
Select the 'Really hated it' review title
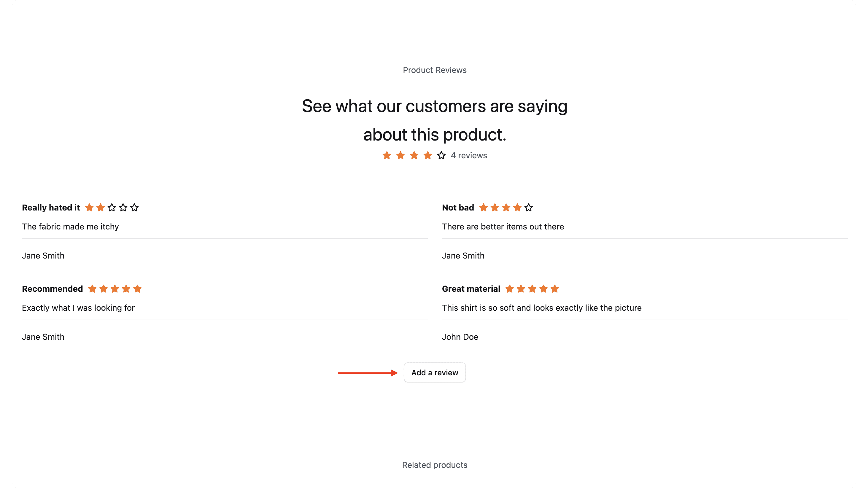tap(51, 208)
